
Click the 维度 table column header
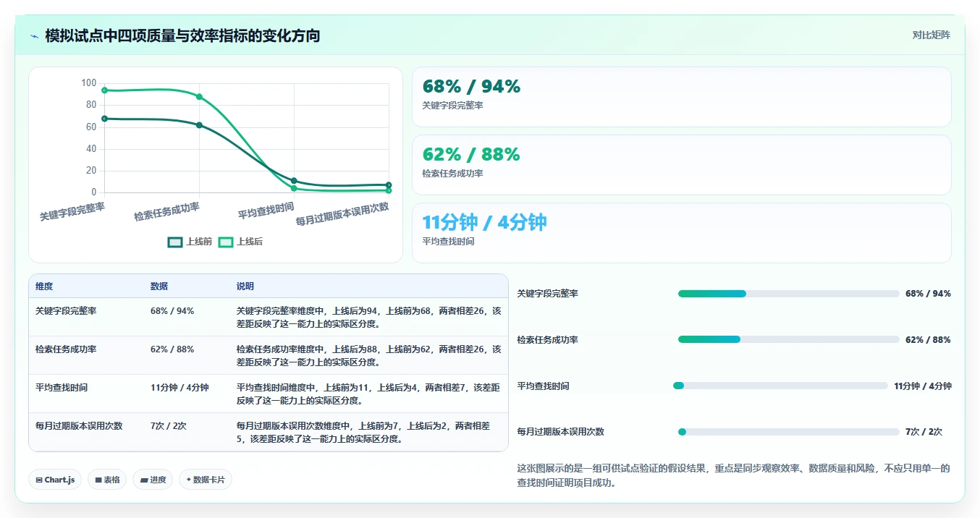[44, 286]
